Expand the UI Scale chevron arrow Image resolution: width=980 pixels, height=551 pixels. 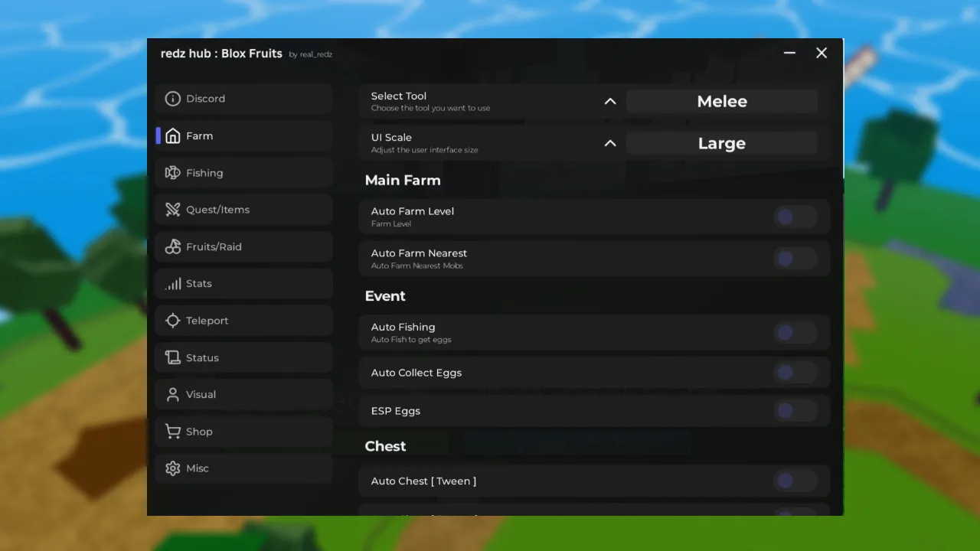tap(610, 143)
